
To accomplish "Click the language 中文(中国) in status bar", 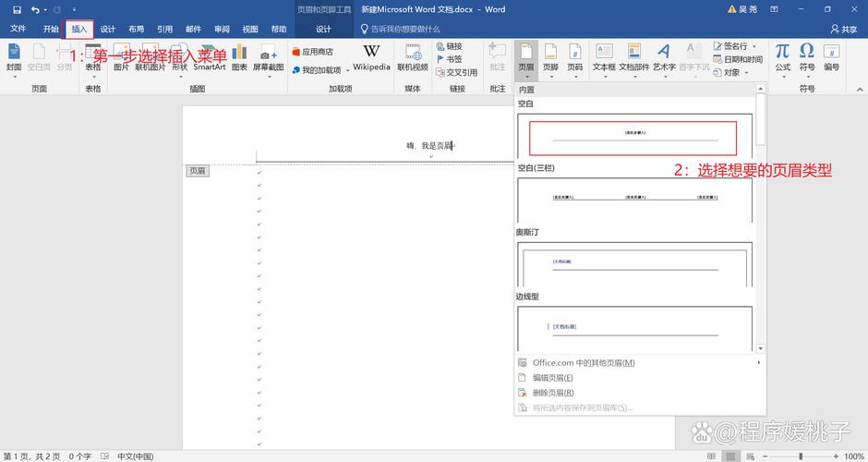I will point(135,456).
